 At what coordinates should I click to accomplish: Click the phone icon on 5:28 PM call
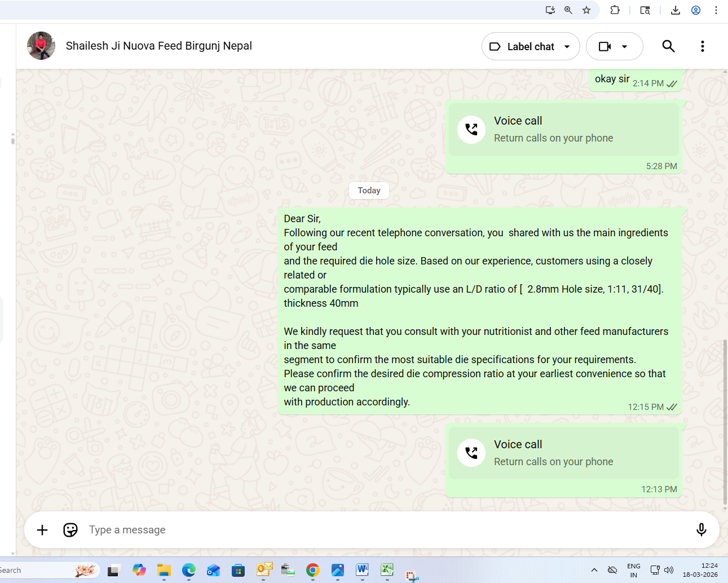[x=471, y=130]
